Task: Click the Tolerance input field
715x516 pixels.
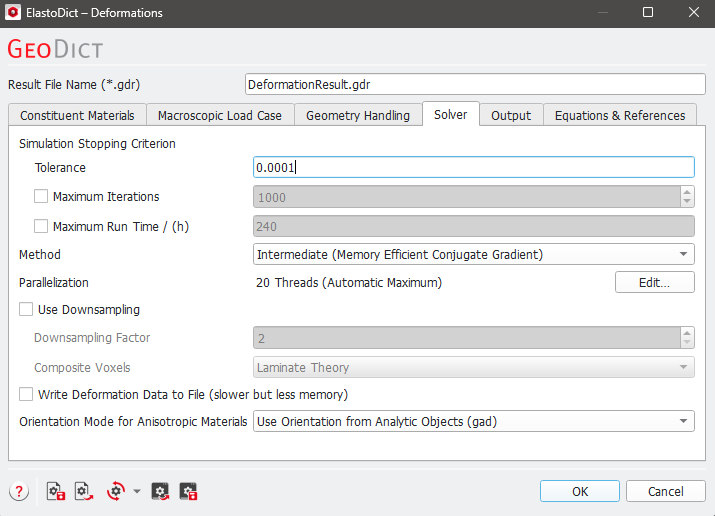Action: click(x=473, y=167)
